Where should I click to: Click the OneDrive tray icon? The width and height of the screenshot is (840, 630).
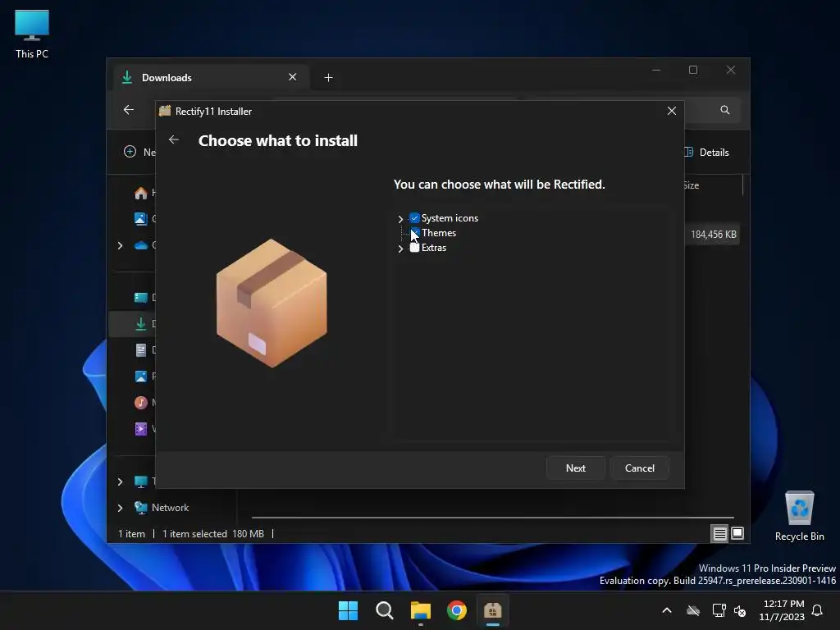point(693,610)
